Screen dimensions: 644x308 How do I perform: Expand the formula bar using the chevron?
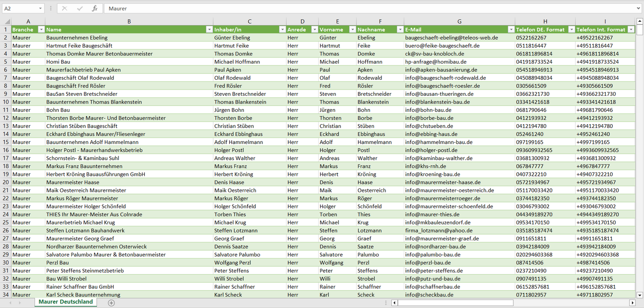point(639,8)
